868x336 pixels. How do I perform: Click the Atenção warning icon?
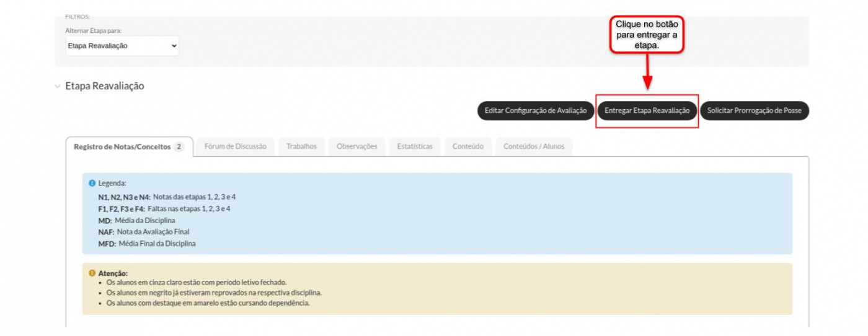[x=92, y=273]
